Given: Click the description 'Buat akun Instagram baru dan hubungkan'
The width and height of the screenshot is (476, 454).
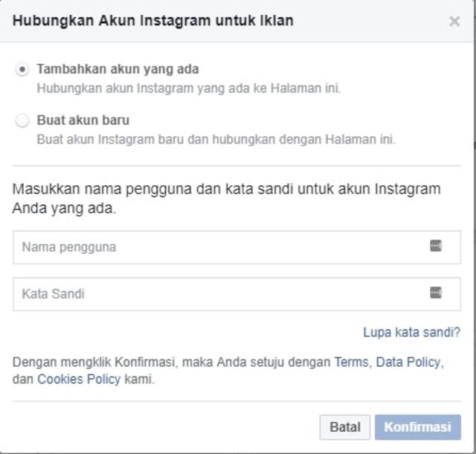Looking at the screenshot, I should [x=216, y=139].
